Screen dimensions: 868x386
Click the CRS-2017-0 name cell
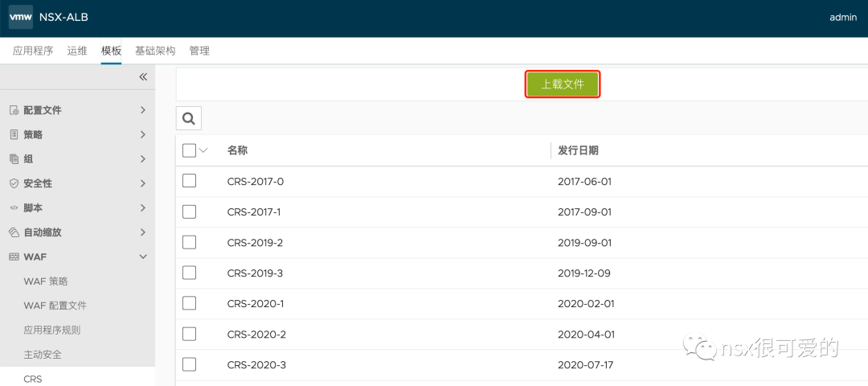pos(256,181)
